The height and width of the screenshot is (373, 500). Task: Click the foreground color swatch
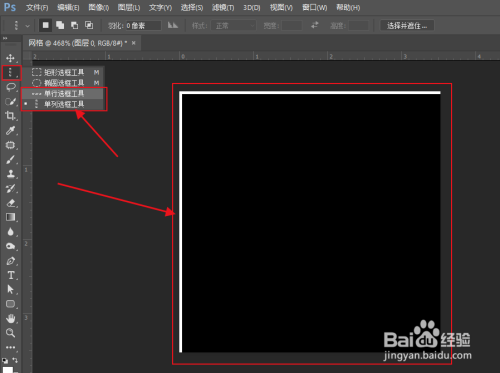tap(8, 370)
